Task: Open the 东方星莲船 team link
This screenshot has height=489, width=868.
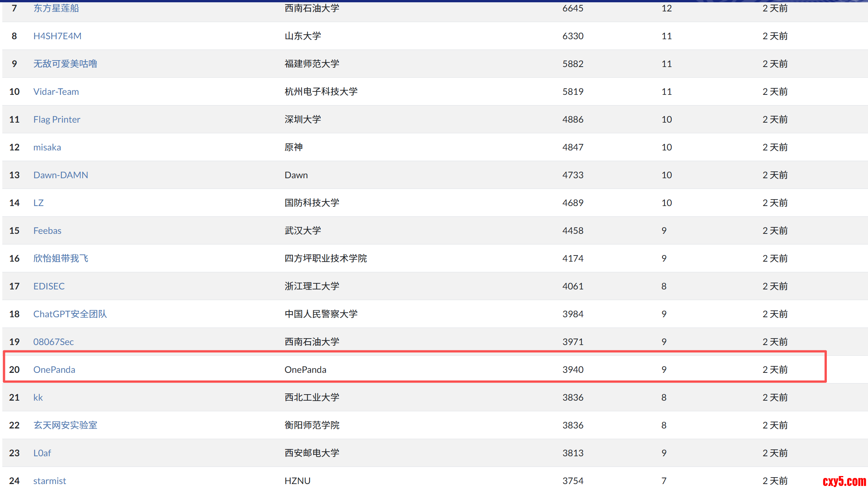Action: pyautogui.click(x=56, y=8)
